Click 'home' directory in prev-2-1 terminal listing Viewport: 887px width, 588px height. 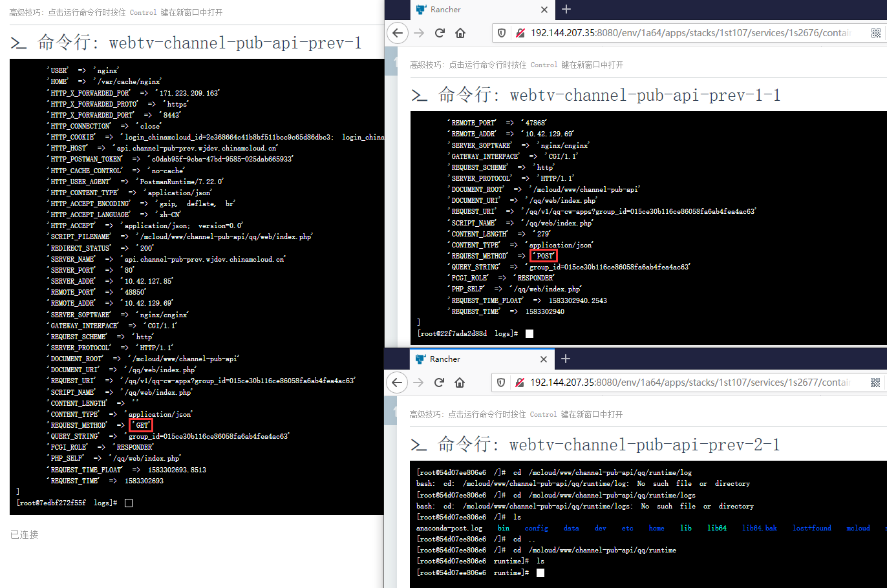tap(657, 528)
